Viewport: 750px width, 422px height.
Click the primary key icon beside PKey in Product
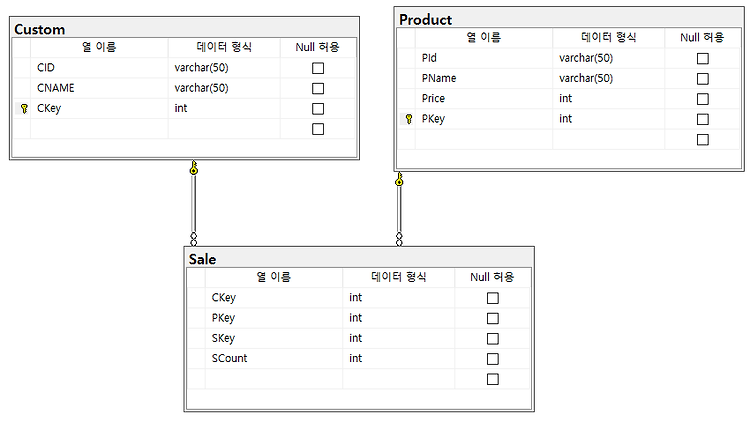(409, 119)
